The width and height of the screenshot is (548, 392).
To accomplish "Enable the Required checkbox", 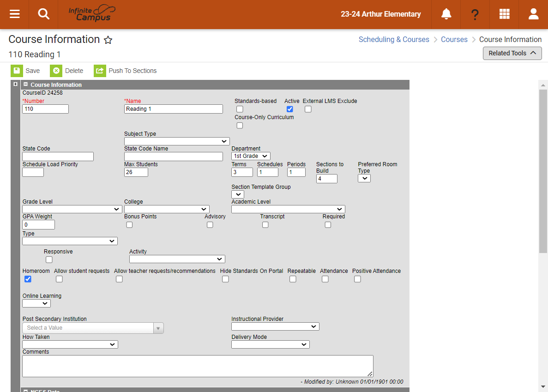I will coord(328,225).
